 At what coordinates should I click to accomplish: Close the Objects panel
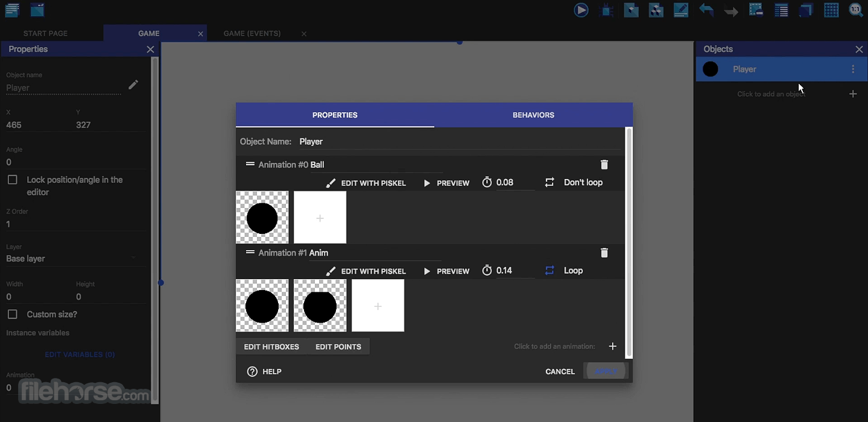(x=859, y=49)
